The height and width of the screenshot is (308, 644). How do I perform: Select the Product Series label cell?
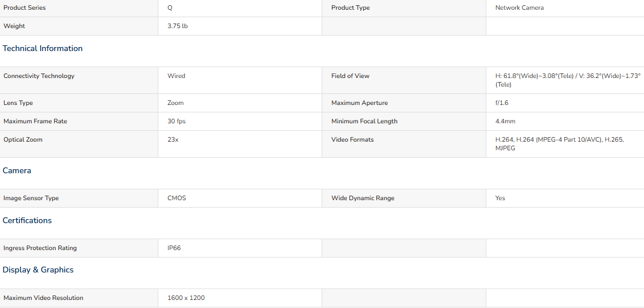point(79,8)
